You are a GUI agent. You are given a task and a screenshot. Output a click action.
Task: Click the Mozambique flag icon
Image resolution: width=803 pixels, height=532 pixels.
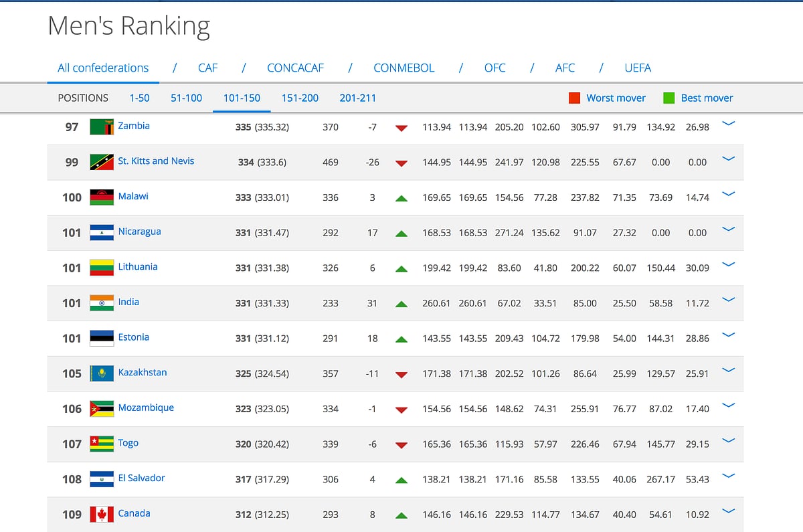(x=101, y=408)
